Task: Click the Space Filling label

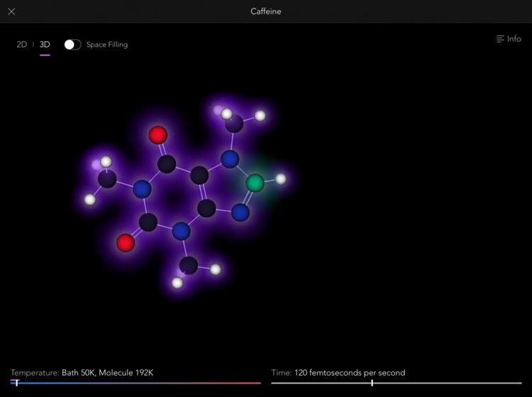Action: (107, 45)
